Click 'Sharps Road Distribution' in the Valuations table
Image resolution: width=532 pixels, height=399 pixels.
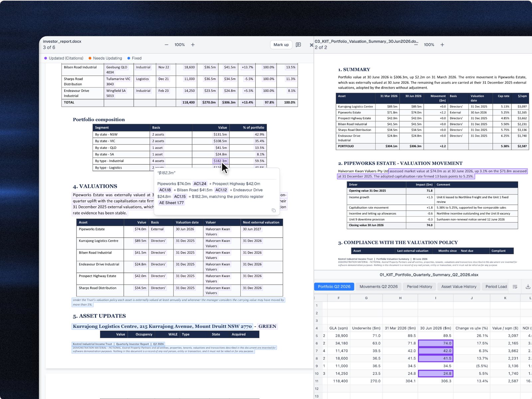(x=97, y=288)
